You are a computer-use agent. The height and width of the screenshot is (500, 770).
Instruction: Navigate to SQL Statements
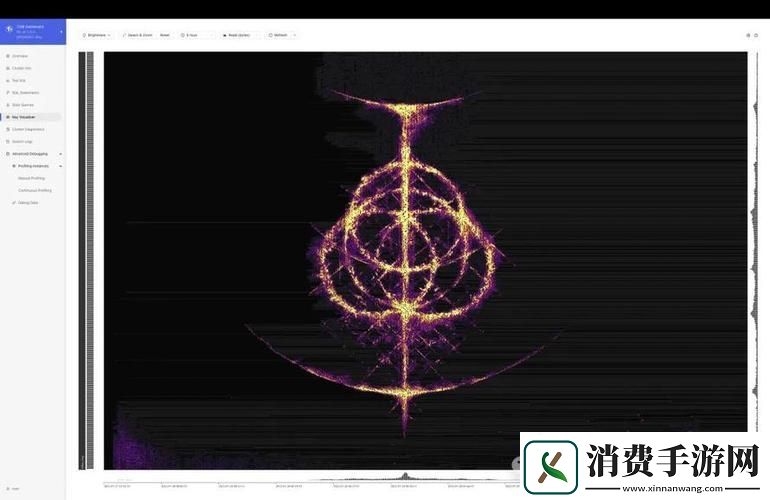(x=25, y=93)
